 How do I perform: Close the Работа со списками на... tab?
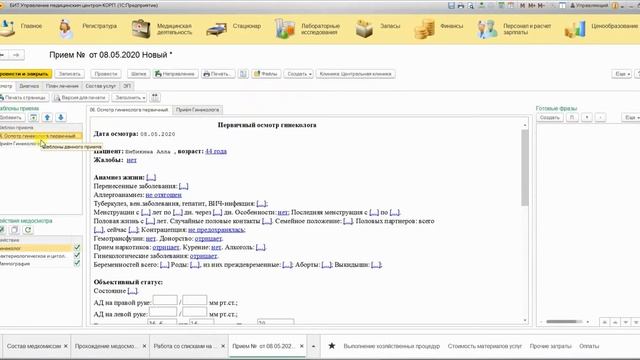click(x=223, y=346)
